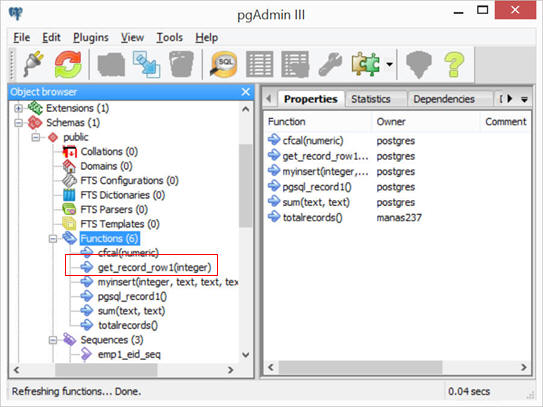
Task: Sort by Function column header
Action: pyautogui.click(x=318, y=122)
